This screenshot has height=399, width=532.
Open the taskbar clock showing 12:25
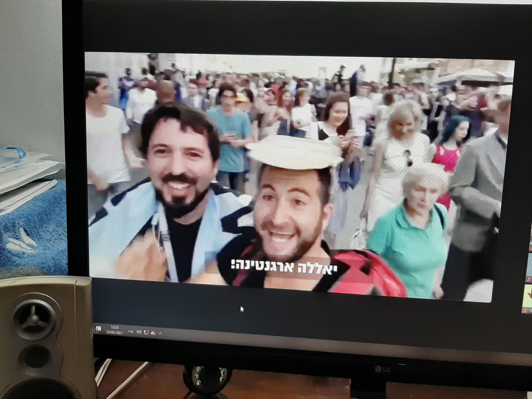115,330
